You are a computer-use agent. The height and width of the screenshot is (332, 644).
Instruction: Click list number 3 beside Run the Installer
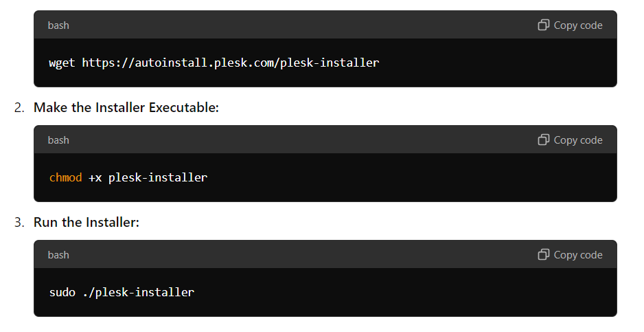19,222
